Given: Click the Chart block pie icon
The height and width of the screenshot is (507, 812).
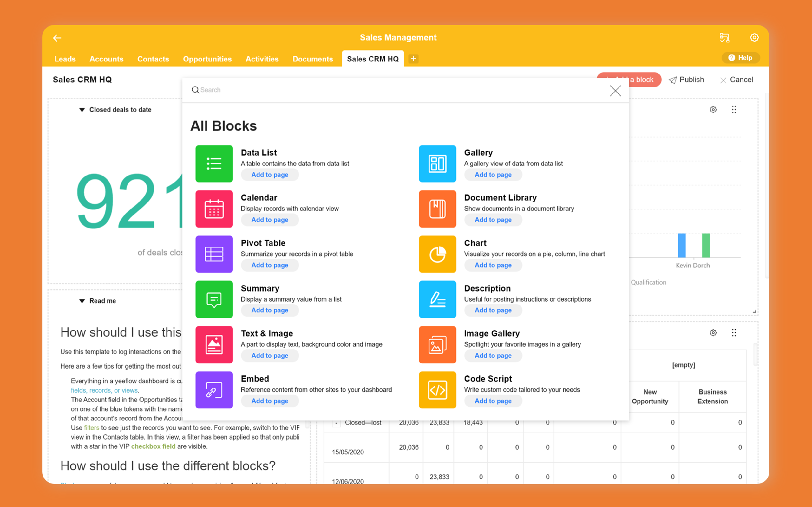Looking at the screenshot, I should [437, 254].
